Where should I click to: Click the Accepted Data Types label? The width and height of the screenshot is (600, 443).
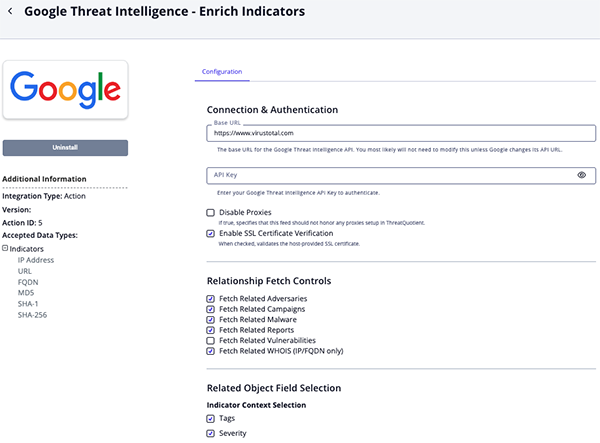point(40,235)
